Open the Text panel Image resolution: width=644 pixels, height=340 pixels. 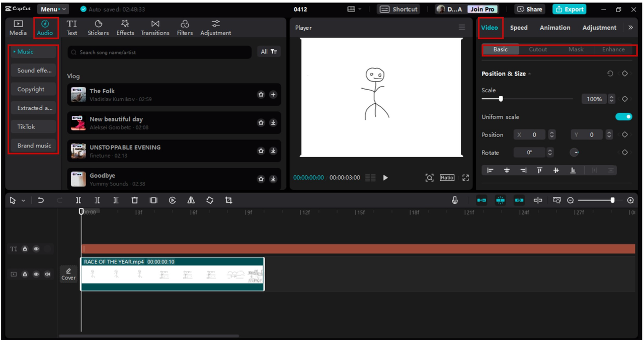[x=72, y=28]
